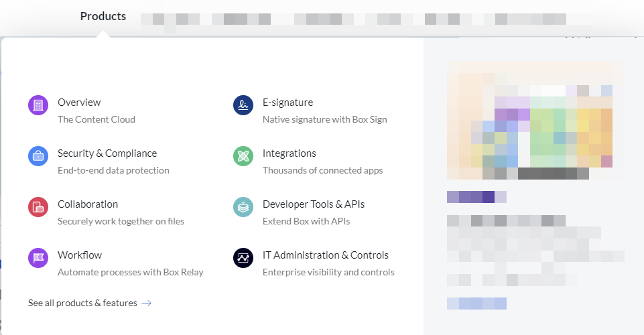This screenshot has height=335, width=644.
Task: Open the Security & Compliance link
Action: (107, 153)
